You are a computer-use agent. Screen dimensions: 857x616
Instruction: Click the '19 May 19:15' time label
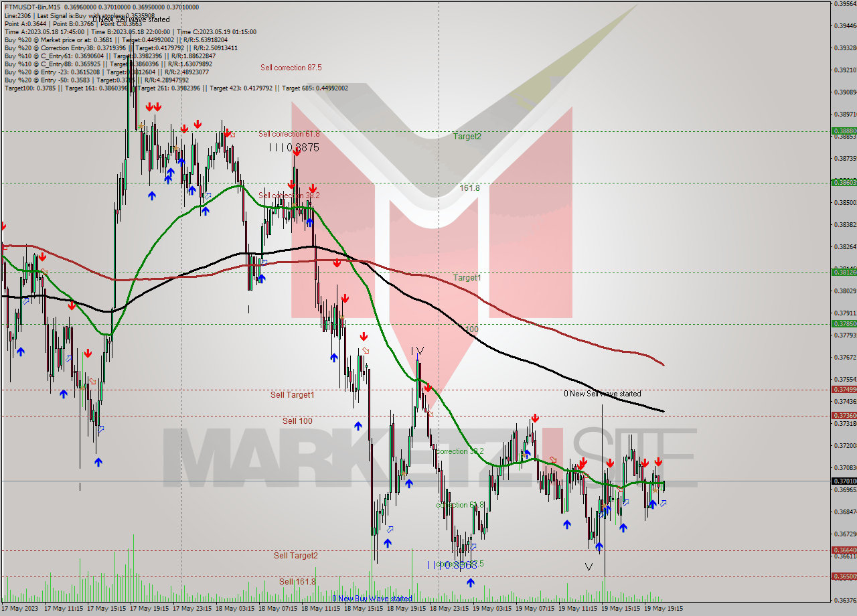point(664,609)
